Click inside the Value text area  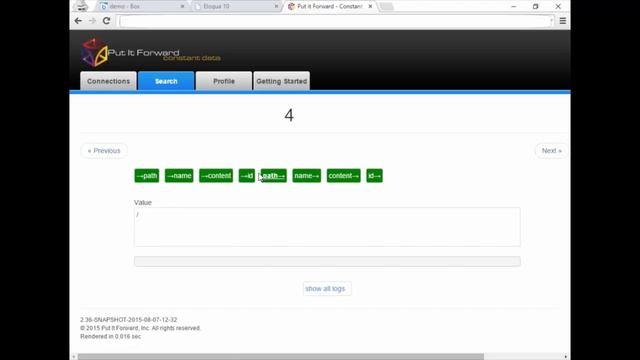(327, 227)
